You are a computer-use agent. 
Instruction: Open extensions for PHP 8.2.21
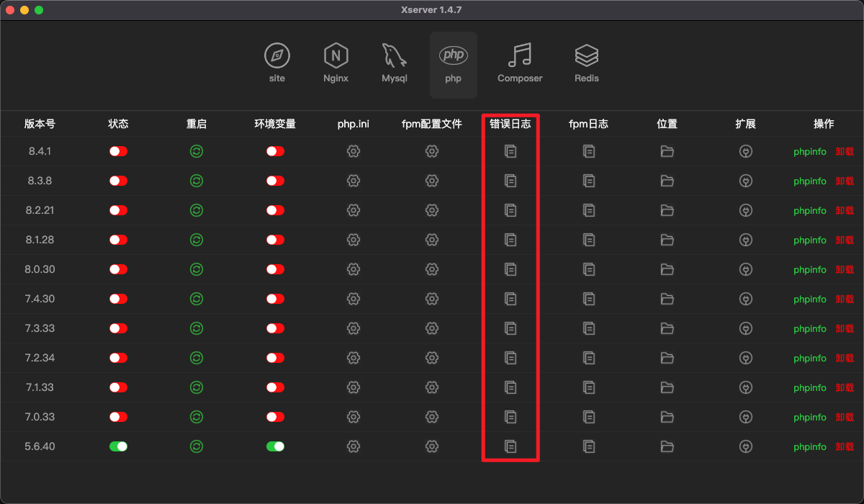pyautogui.click(x=746, y=210)
